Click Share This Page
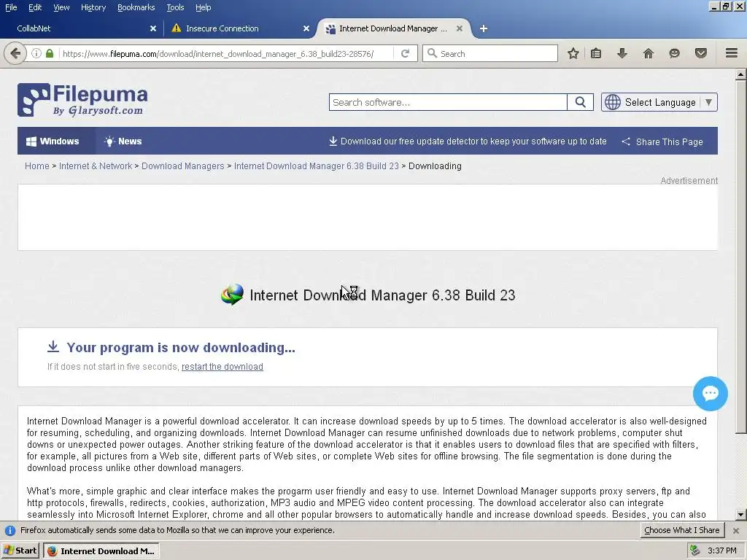The image size is (747, 560). (662, 141)
